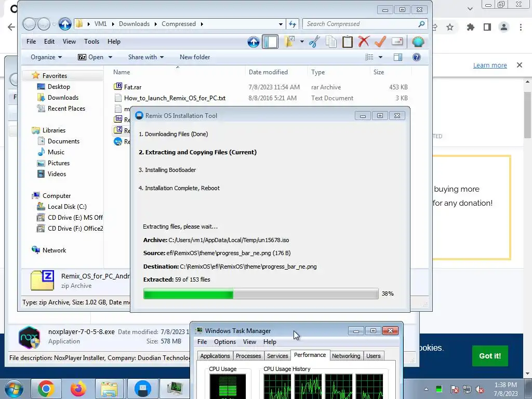The width and height of the screenshot is (532, 399).
Task: Click the search magnifier in Search Compressed
Action: click(421, 24)
